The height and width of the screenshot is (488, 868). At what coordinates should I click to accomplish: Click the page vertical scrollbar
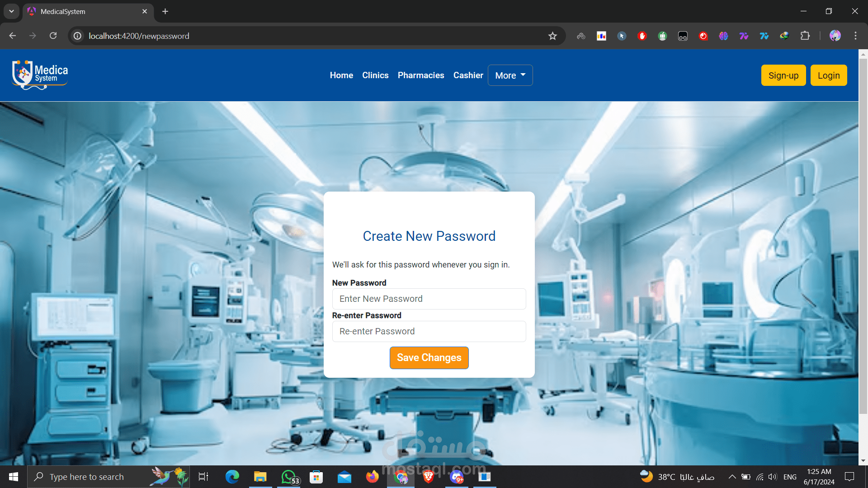863,235
